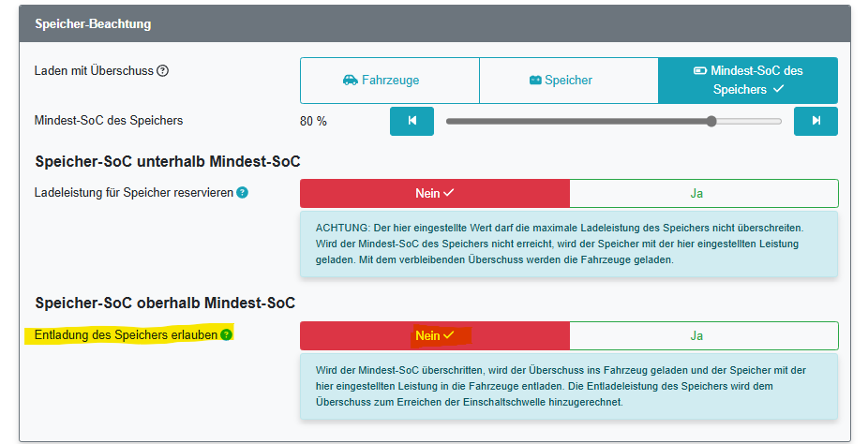Select Nein for Entladung des Speichers erlauben

coord(434,335)
